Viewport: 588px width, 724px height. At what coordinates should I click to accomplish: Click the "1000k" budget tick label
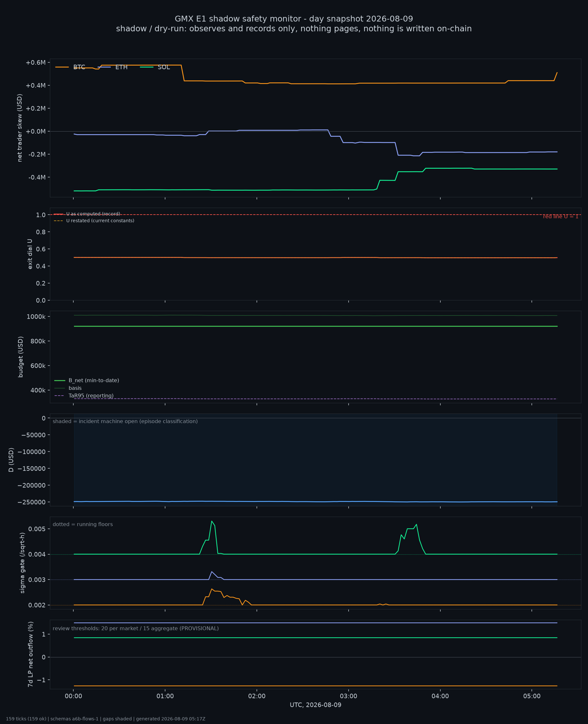(36, 317)
